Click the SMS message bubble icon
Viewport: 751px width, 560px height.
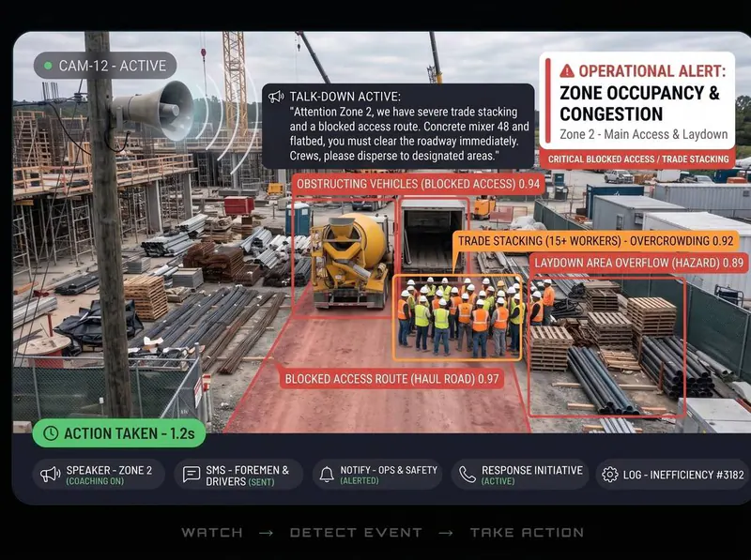(x=192, y=475)
